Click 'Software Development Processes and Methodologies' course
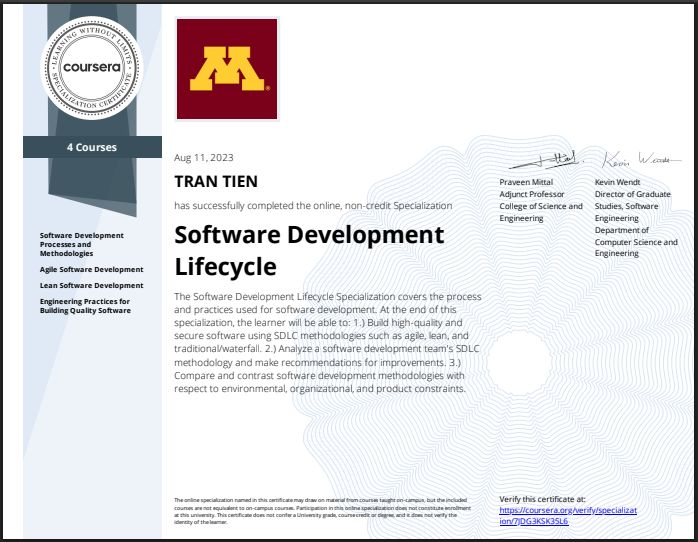 [82, 244]
